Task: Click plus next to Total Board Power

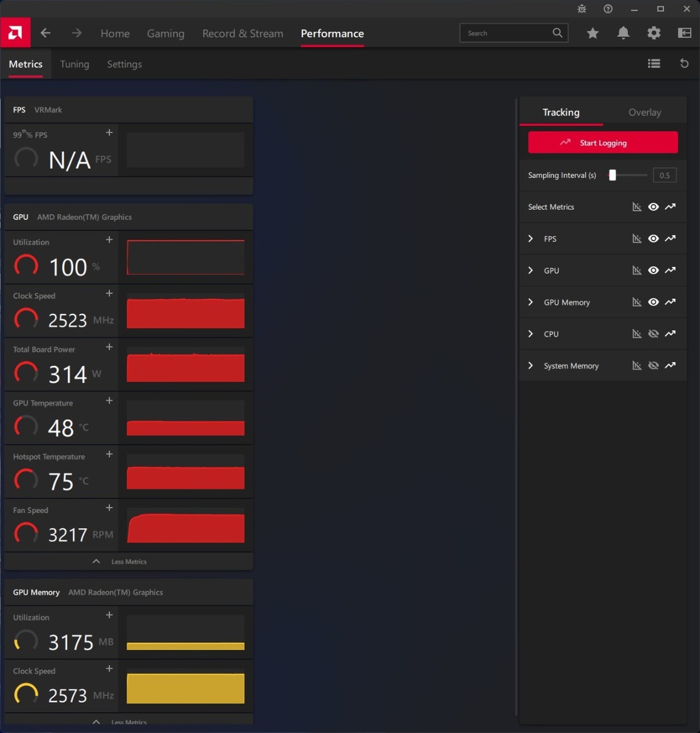Action: (110, 347)
